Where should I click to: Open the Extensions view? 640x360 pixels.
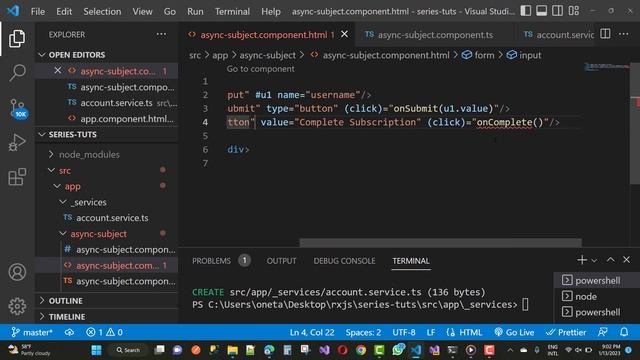tap(17, 177)
